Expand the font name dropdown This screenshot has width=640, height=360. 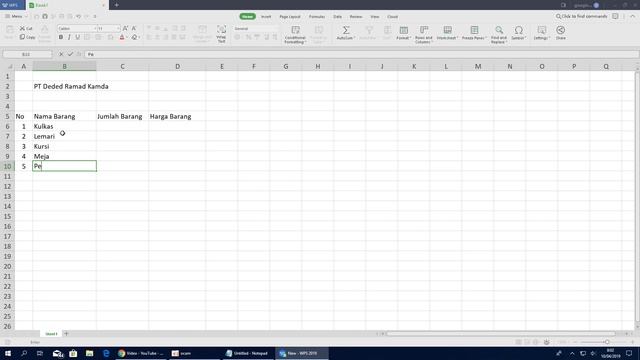click(95, 29)
